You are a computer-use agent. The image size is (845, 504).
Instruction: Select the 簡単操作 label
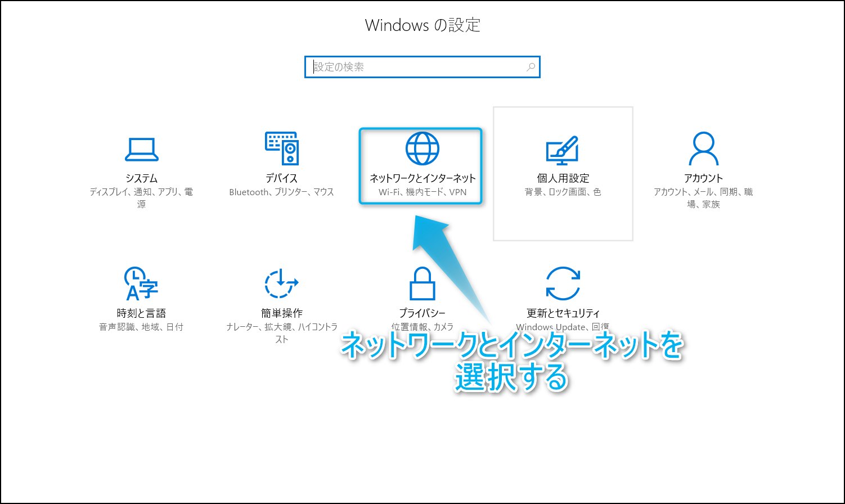click(281, 313)
